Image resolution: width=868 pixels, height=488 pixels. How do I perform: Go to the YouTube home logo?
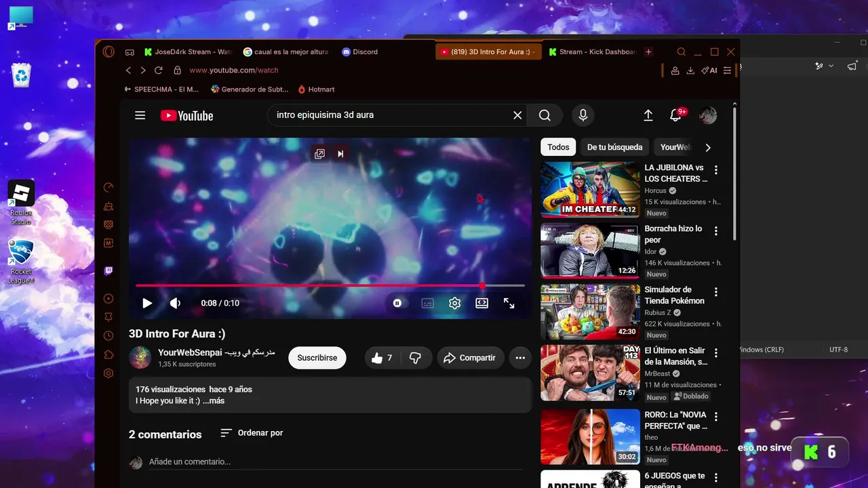click(186, 116)
